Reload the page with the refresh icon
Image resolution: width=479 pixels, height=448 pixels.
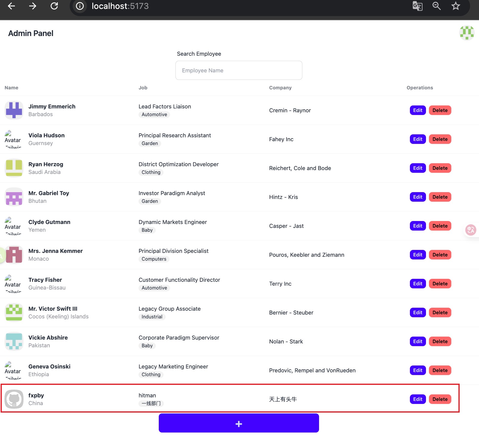pos(54,6)
